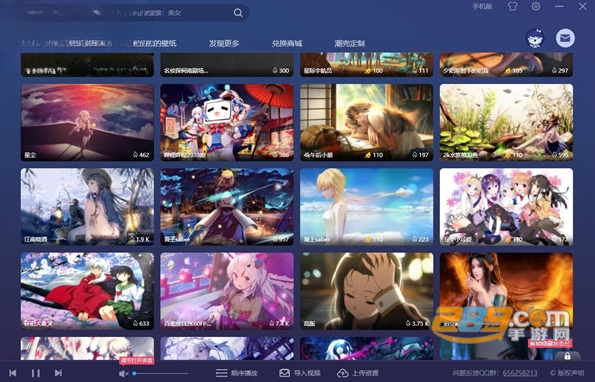Viewport: 595px width, 382px height.
Task: Open the skin (t-shirt) icon
Action: tap(513, 7)
